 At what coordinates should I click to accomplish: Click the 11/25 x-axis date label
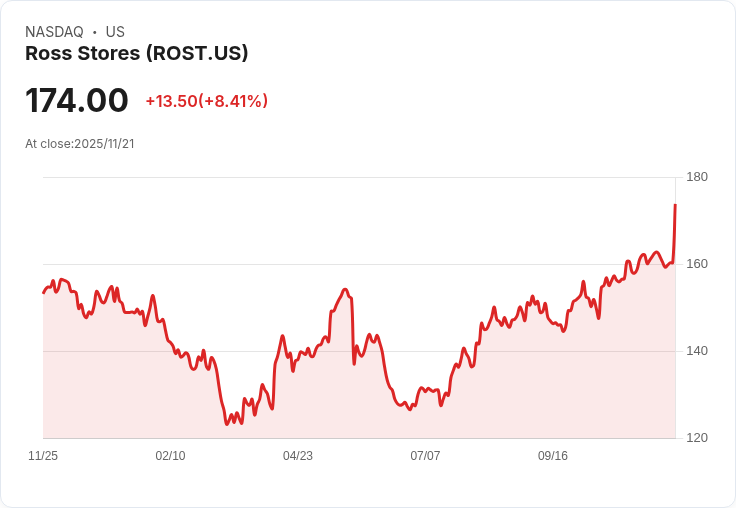pos(43,456)
